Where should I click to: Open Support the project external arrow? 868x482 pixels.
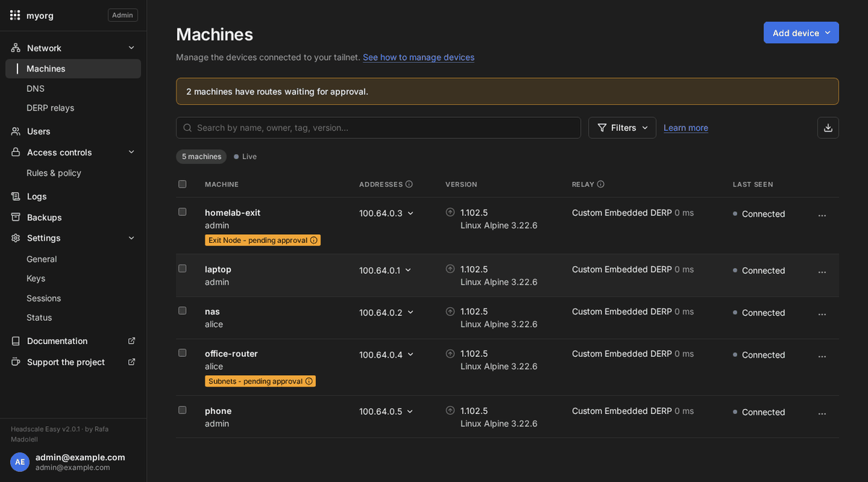(x=132, y=362)
